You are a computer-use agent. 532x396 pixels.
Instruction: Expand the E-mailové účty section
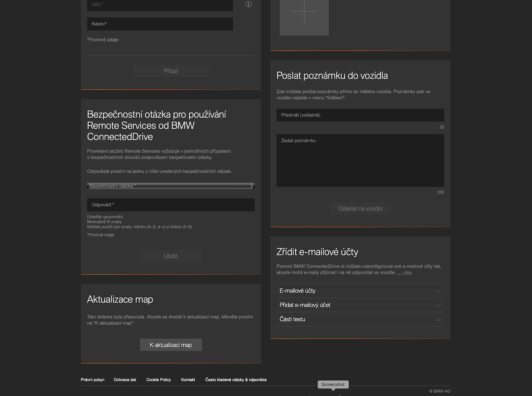360,291
